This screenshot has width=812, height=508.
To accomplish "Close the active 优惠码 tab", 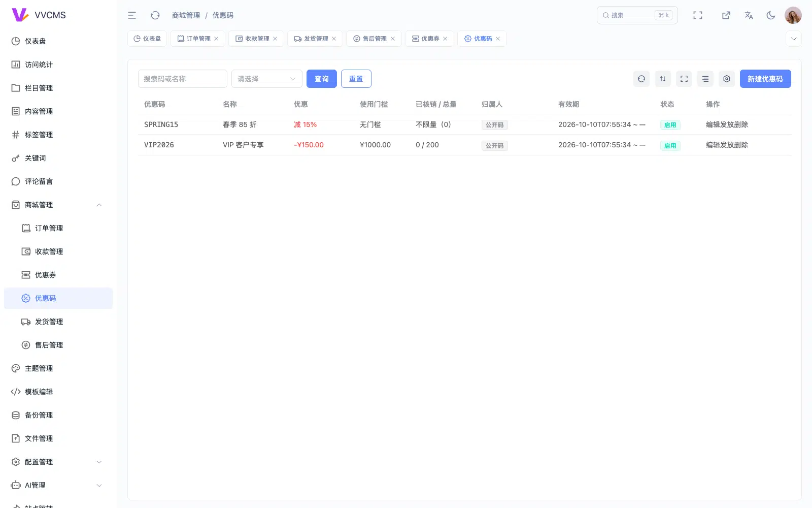I will coord(498,39).
